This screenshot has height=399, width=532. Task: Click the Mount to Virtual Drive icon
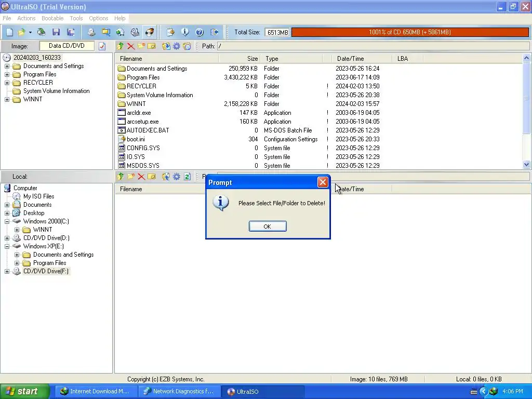click(135, 32)
